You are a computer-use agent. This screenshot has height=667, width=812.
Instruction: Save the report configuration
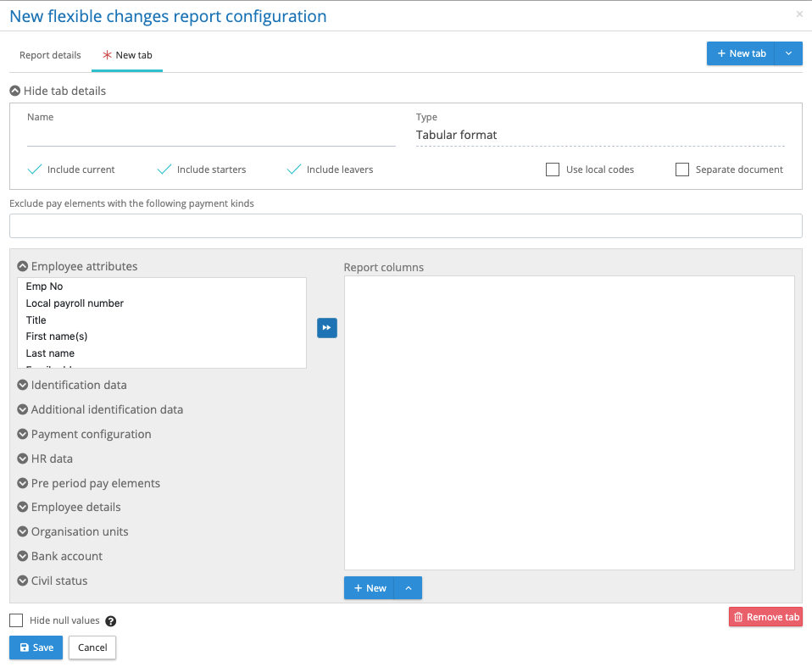coord(36,648)
